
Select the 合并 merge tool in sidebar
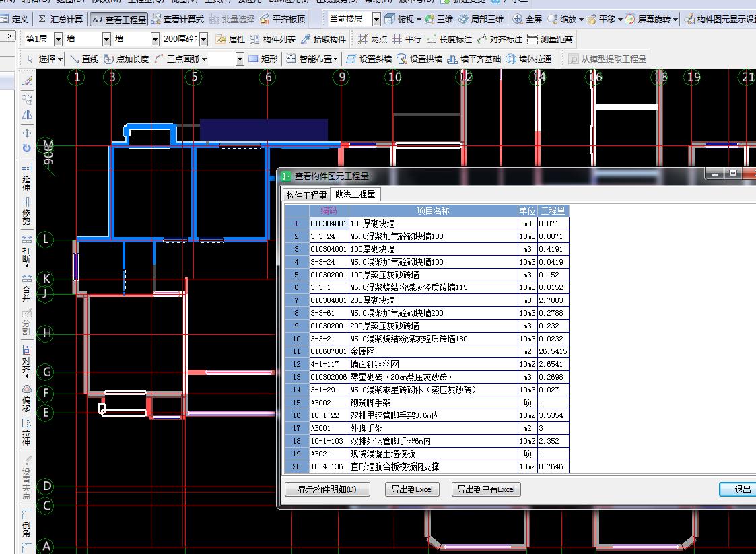pos(26,288)
